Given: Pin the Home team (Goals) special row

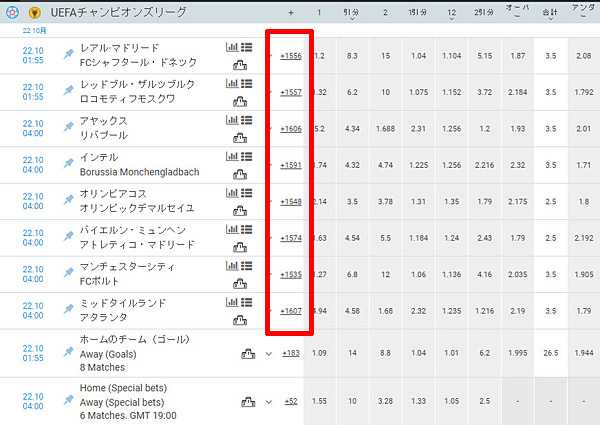Looking at the screenshot, I should coord(68,352).
